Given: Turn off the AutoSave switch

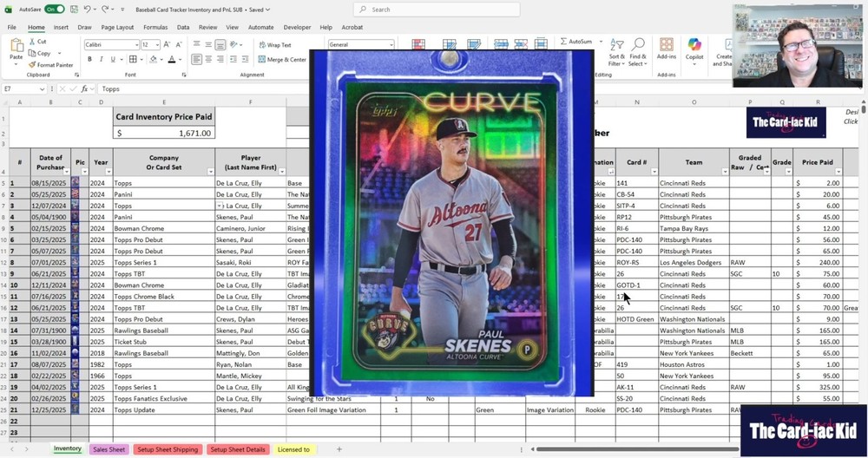Looking at the screenshot, I should tap(54, 10).
